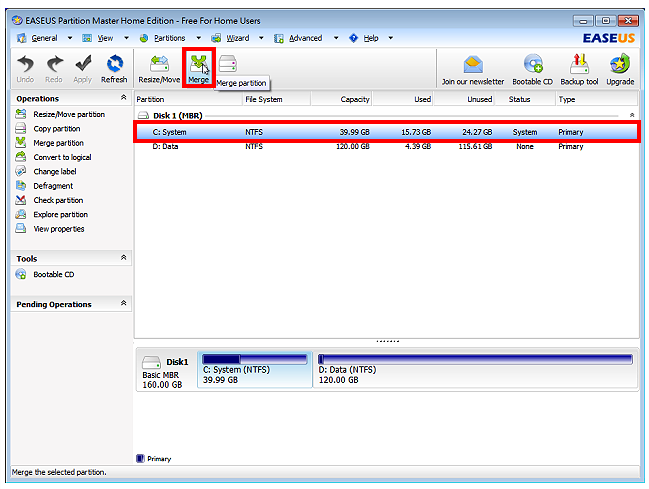Image resolution: width=649 pixels, height=489 pixels.
Task: Open the General menu
Action: [x=44, y=38]
